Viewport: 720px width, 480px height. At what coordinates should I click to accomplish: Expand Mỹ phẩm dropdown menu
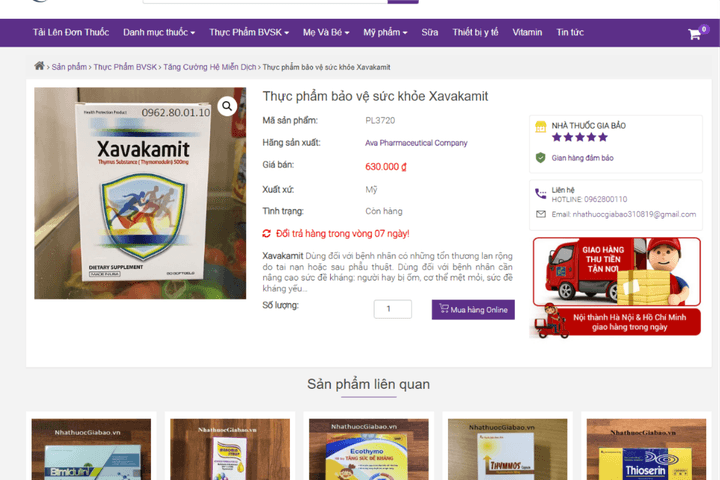pyautogui.click(x=385, y=33)
